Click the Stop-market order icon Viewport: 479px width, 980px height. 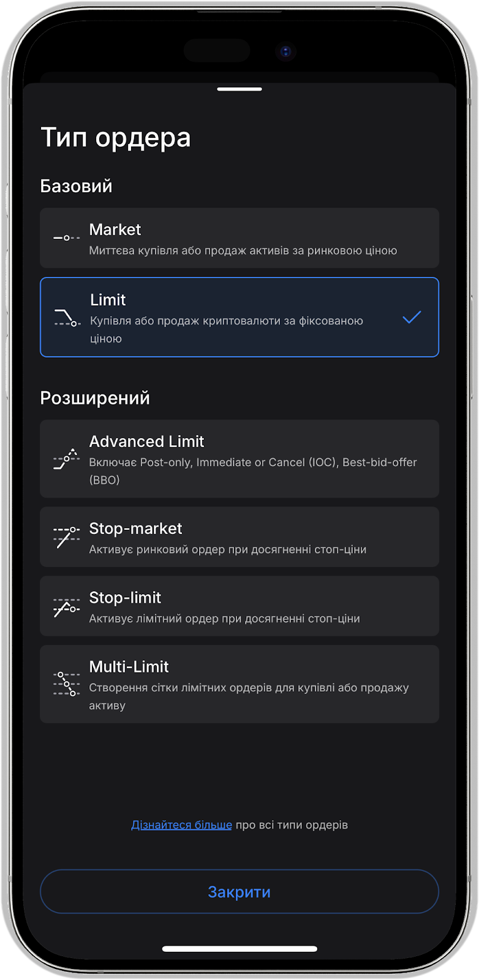(66, 537)
